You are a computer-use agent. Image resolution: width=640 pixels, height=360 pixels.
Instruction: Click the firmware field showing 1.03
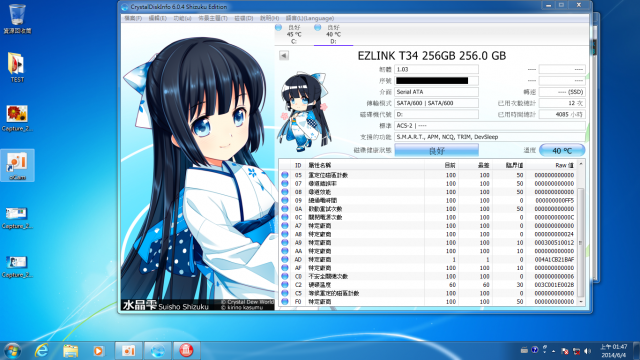(x=436, y=69)
